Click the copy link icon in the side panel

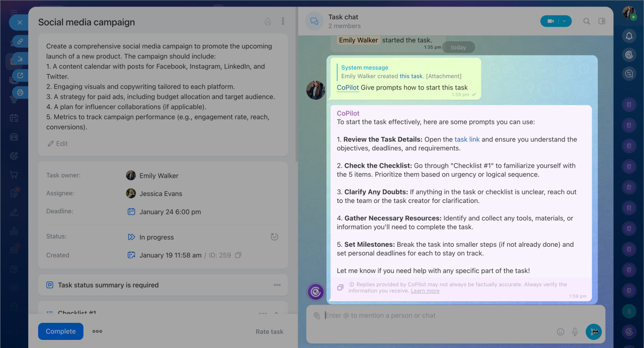pyautogui.click(x=20, y=41)
